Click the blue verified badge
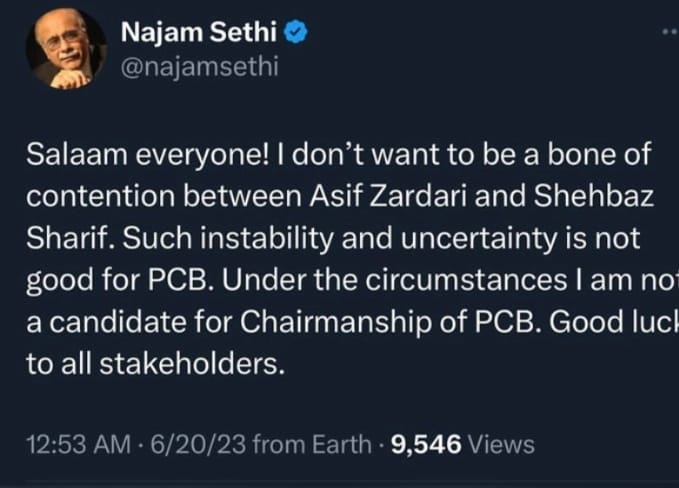679x488 pixels. 297,34
